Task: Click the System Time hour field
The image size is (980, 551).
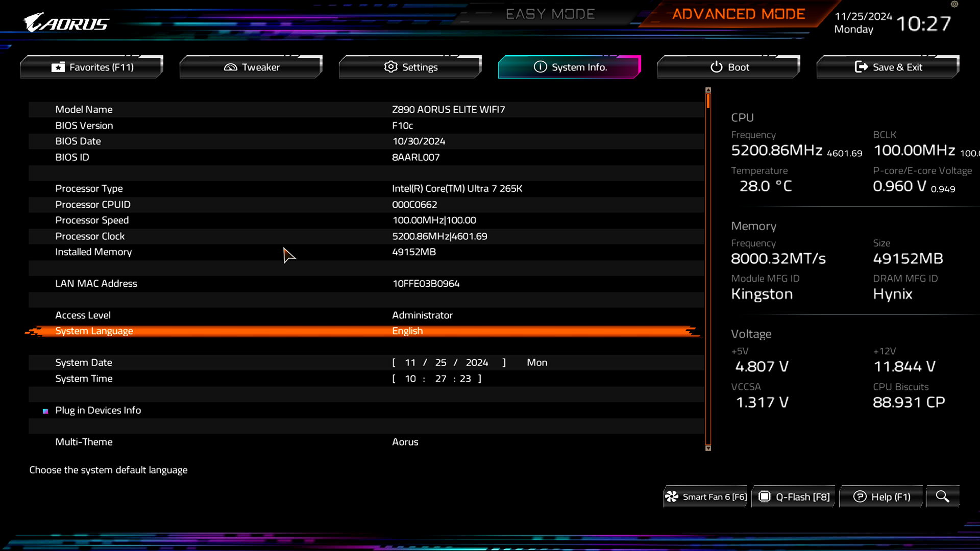Action: (410, 379)
